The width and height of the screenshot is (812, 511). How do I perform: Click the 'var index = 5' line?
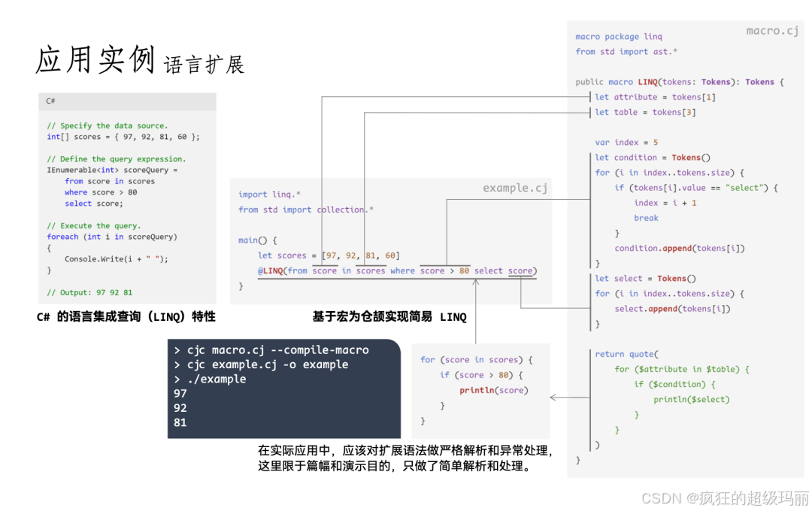[626, 142]
